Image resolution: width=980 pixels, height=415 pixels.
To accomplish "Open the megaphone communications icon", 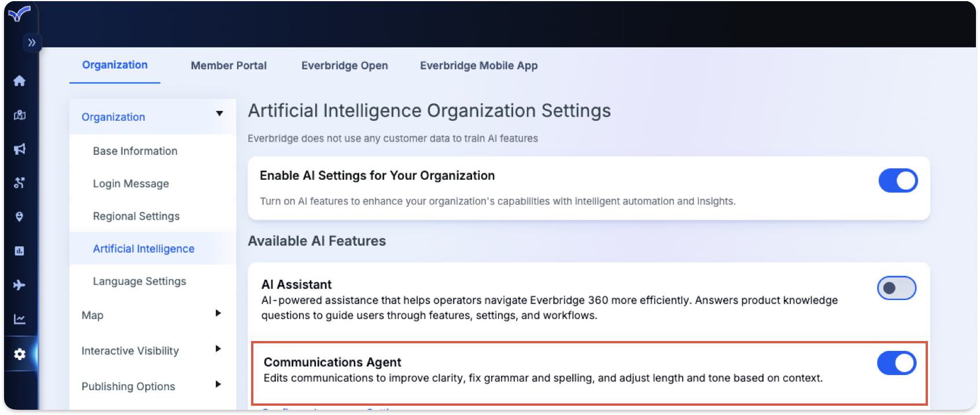I will (x=20, y=149).
